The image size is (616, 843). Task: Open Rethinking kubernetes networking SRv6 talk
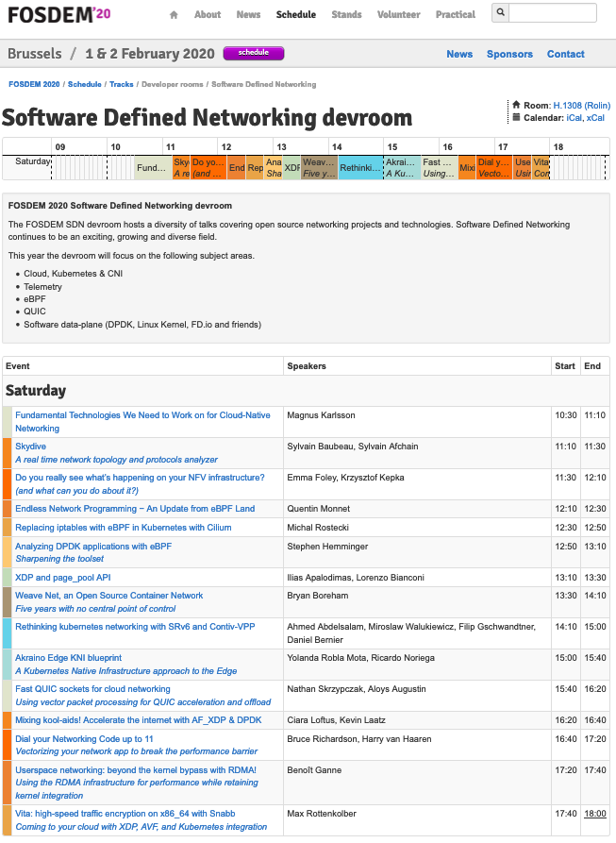[135, 627]
